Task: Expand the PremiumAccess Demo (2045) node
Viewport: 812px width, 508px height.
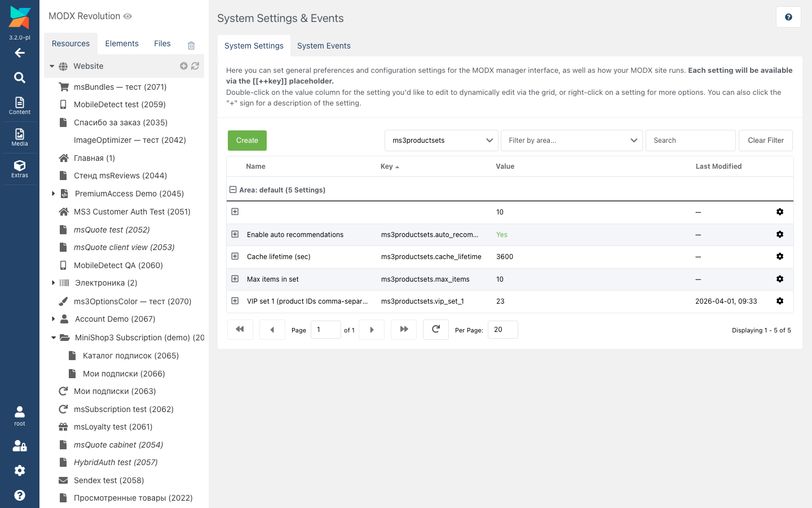Action: pos(54,194)
